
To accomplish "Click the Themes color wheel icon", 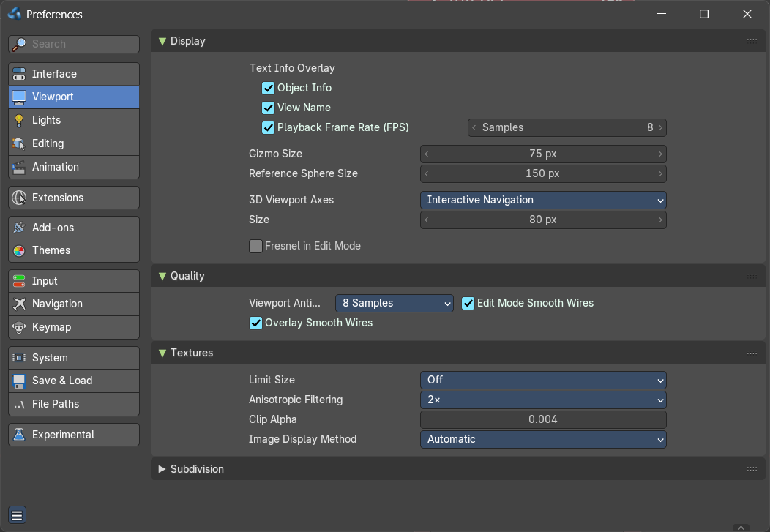I will point(18,251).
